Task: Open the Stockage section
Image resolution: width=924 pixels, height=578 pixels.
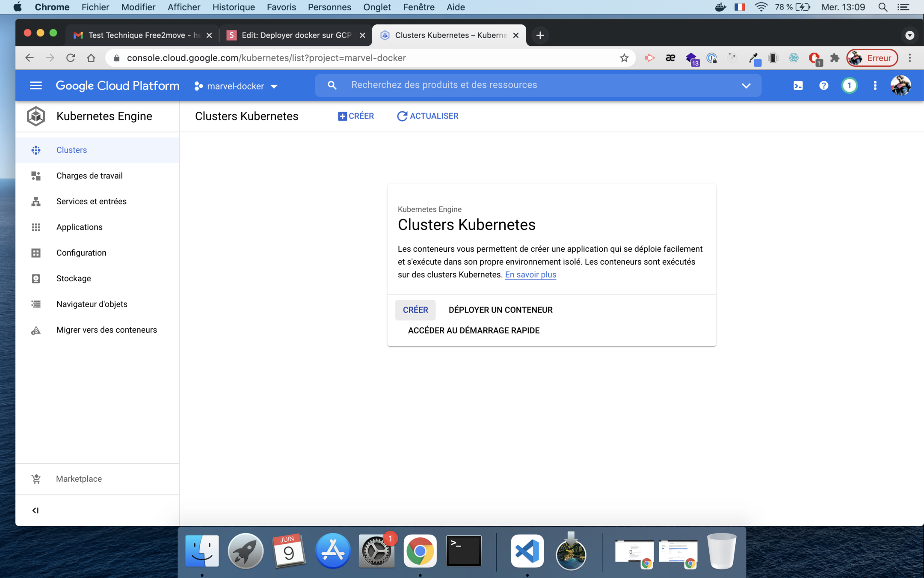Action: coord(74,278)
